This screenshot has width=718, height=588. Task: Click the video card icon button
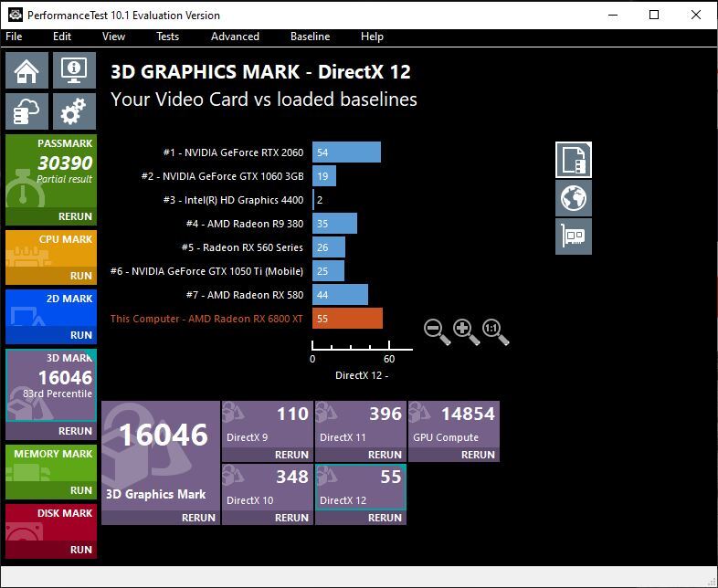[574, 236]
